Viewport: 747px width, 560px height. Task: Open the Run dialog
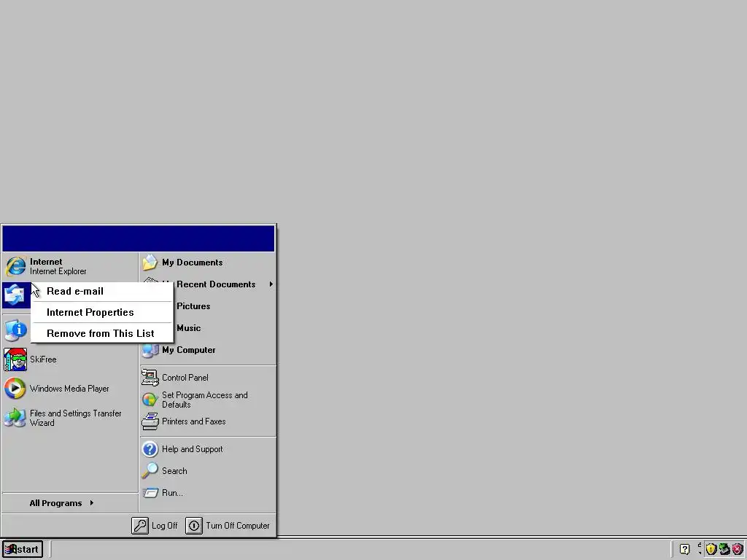pyautogui.click(x=208, y=493)
